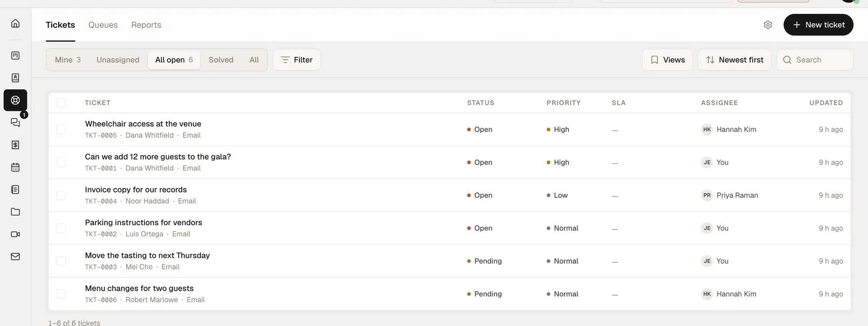Open the contacts icon in sidebar

15,78
